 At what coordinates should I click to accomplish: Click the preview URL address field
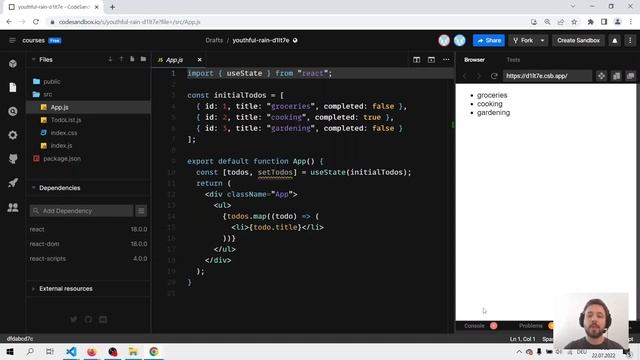tap(547, 76)
